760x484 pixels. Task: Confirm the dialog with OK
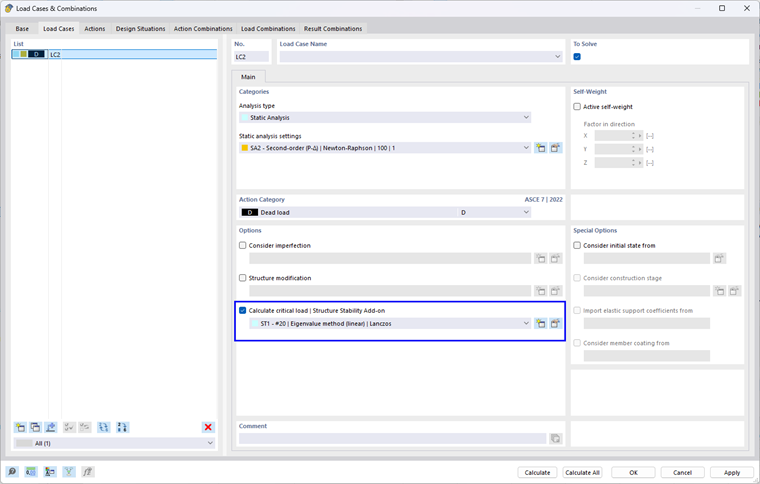pos(633,472)
